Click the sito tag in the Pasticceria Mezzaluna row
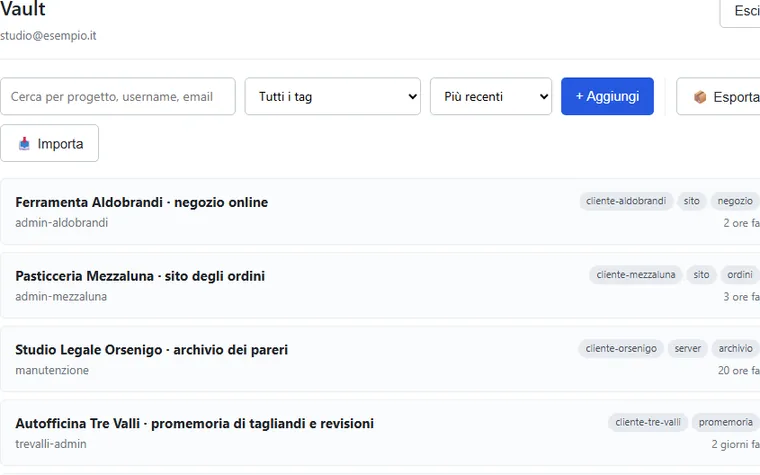 click(701, 275)
